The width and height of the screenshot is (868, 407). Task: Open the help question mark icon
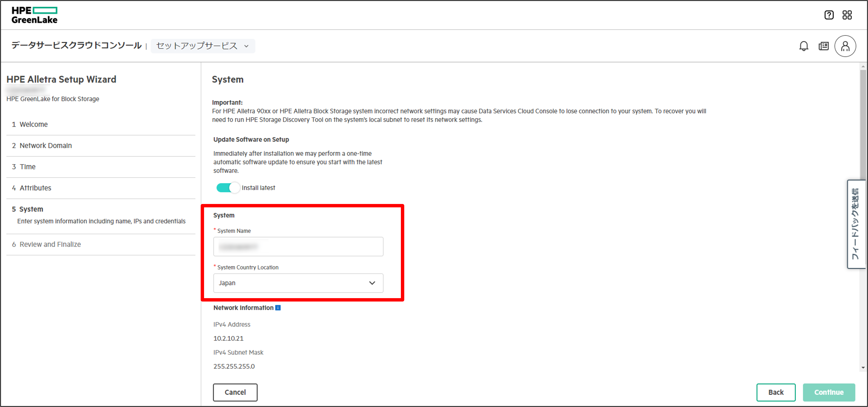coord(829,15)
